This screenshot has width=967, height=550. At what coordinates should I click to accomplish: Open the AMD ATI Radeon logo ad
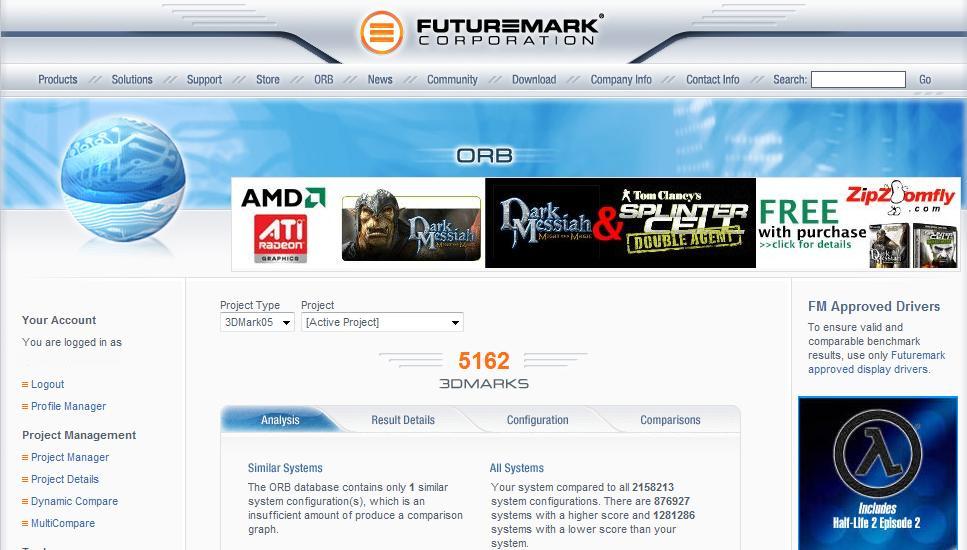pos(283,224)
